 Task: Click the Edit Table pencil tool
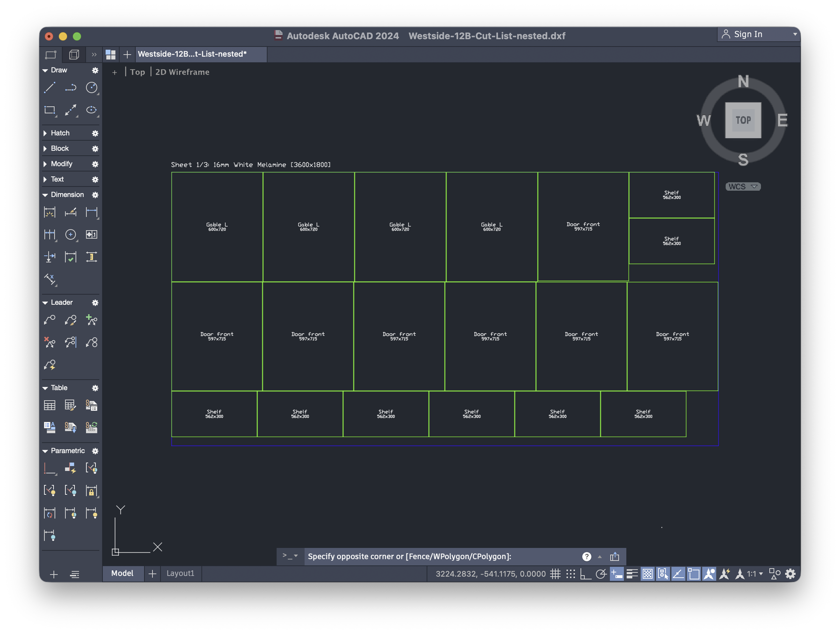click(x=71, y=405)
